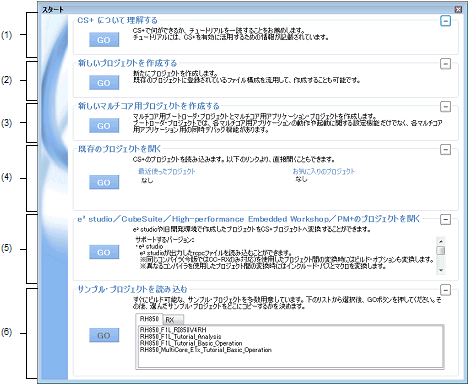The width and height of the screenshot is (474, 386).
Task: Collapse the 新しいプロジェクトを作成する section
Action: point(445,64)
